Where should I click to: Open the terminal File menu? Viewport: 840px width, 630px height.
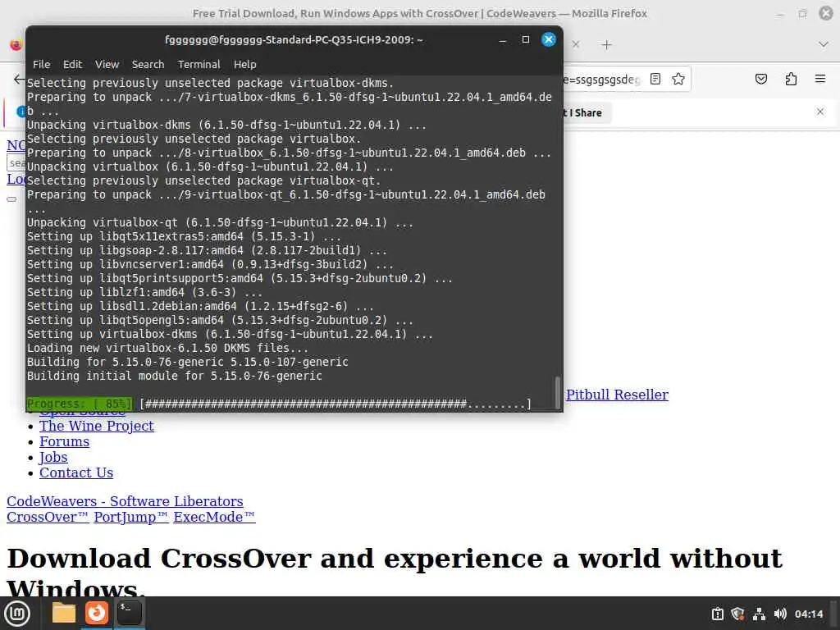pos(41,64)
